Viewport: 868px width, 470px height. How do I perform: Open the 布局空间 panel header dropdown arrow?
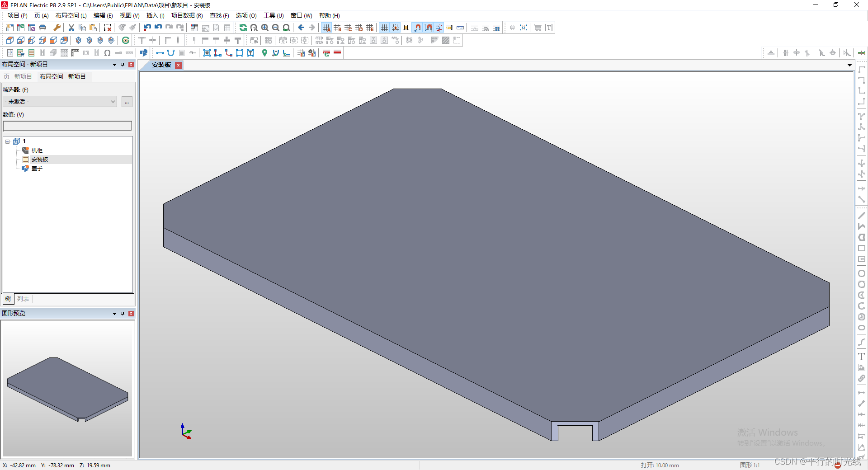point(114,65)
